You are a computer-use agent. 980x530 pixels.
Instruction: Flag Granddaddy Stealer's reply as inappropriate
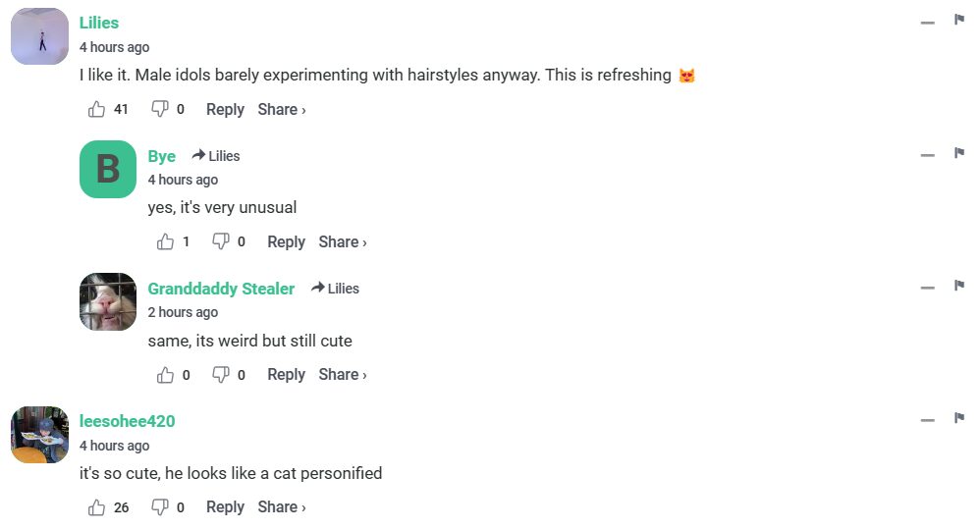tap(959, 286)
